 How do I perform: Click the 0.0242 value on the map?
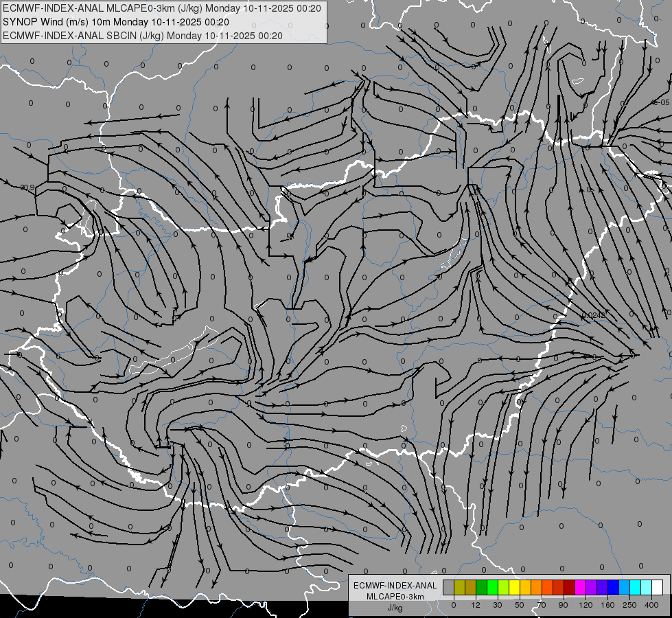(x=594, y=316)
